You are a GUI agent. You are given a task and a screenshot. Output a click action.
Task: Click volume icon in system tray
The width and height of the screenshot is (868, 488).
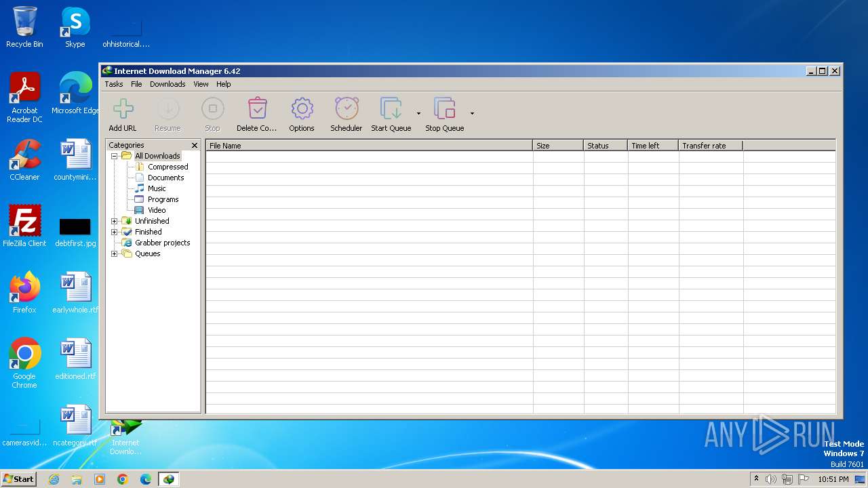(x=771, y=479)
